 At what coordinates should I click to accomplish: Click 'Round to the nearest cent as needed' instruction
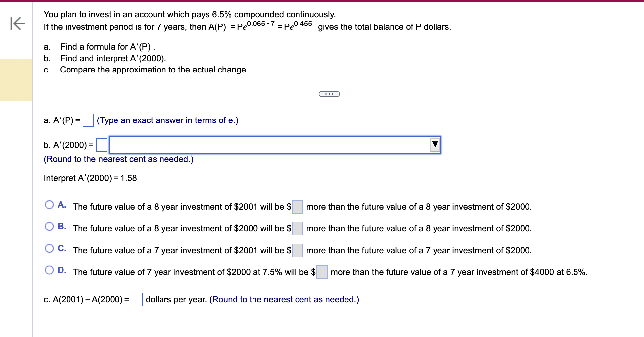118,159
